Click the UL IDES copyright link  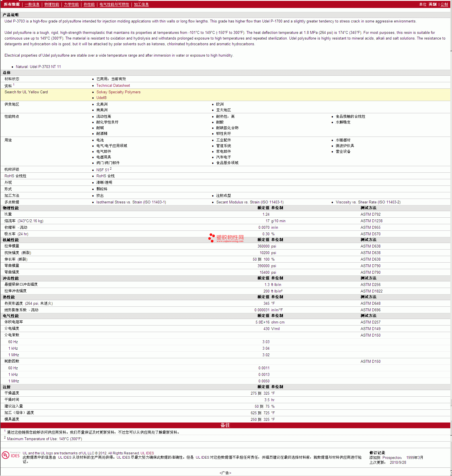click(x=147, y=453)
